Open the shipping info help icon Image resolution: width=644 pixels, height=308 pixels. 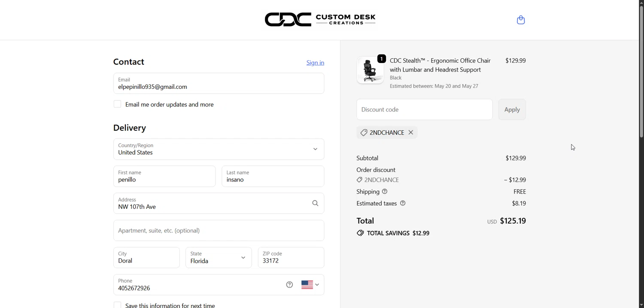[x=385, y=191]
